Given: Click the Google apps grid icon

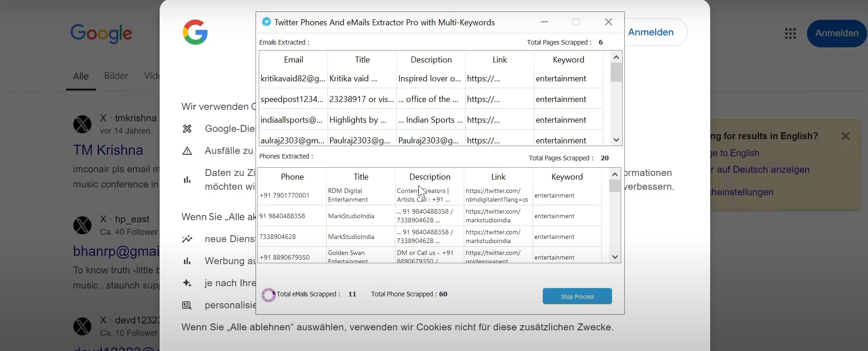Looking at the screenshot, I should (790, 34).
